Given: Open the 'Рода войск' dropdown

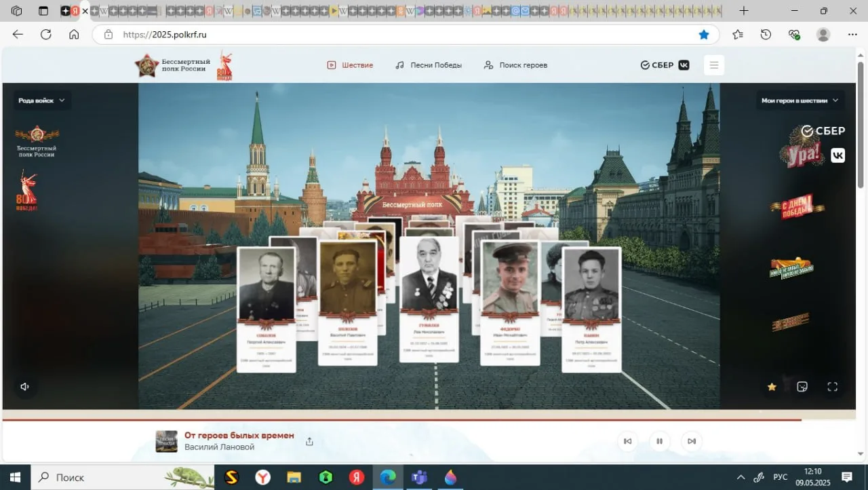Looking at the screenshot, I should (42, 100).
